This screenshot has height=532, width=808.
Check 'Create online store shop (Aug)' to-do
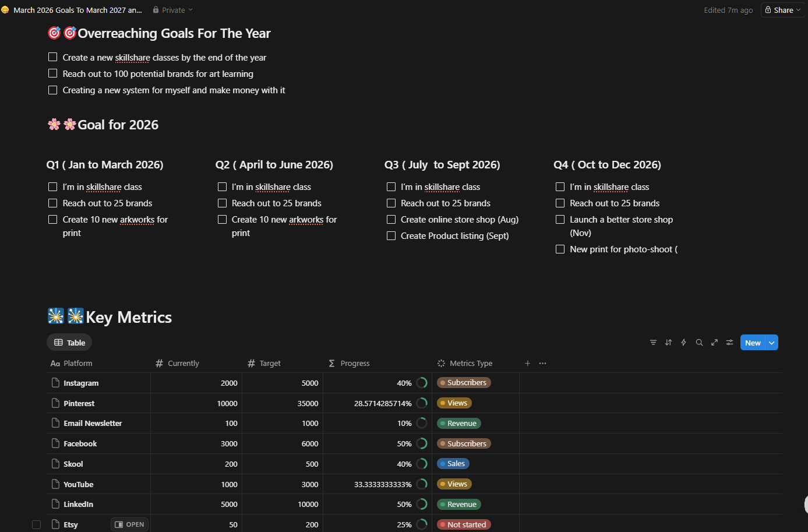tap(391, 219)
